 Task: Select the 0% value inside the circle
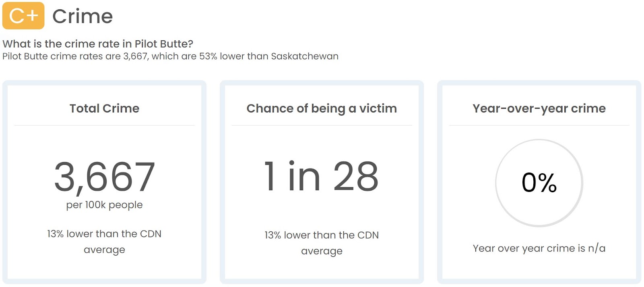539,183
